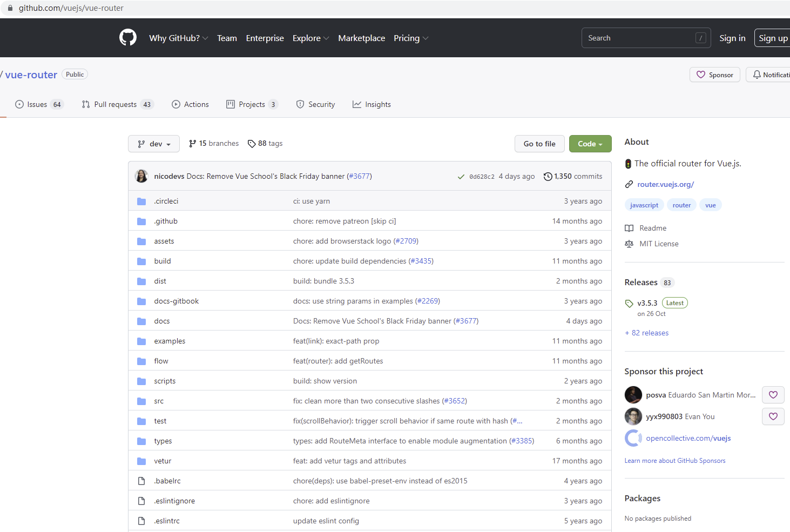
Task: Expand the Explore menu
Action: click(x=310, y=38)
